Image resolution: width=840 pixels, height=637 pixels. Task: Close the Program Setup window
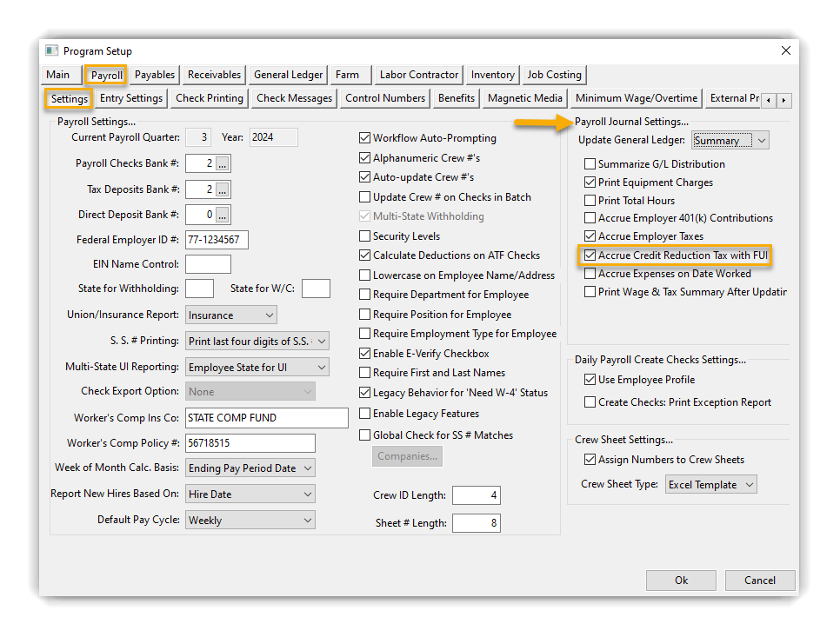point(786,51)
